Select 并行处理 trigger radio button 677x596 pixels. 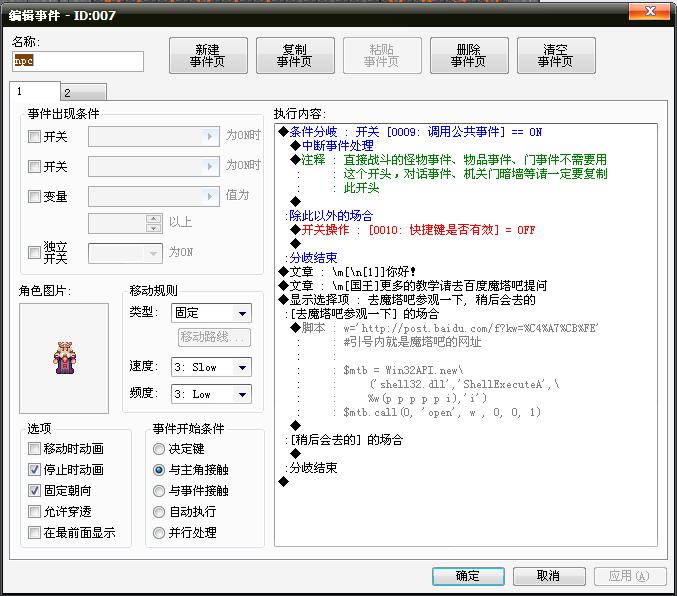point(159,533)
